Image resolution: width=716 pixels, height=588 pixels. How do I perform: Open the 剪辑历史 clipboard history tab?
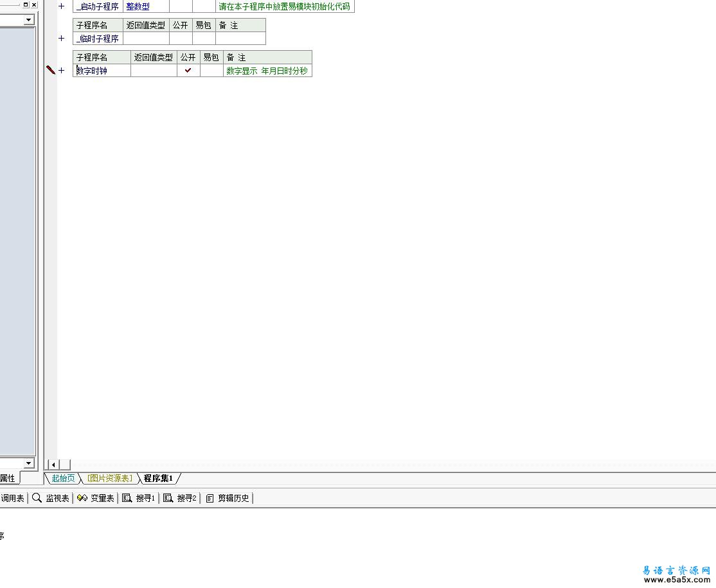point(228,498)
